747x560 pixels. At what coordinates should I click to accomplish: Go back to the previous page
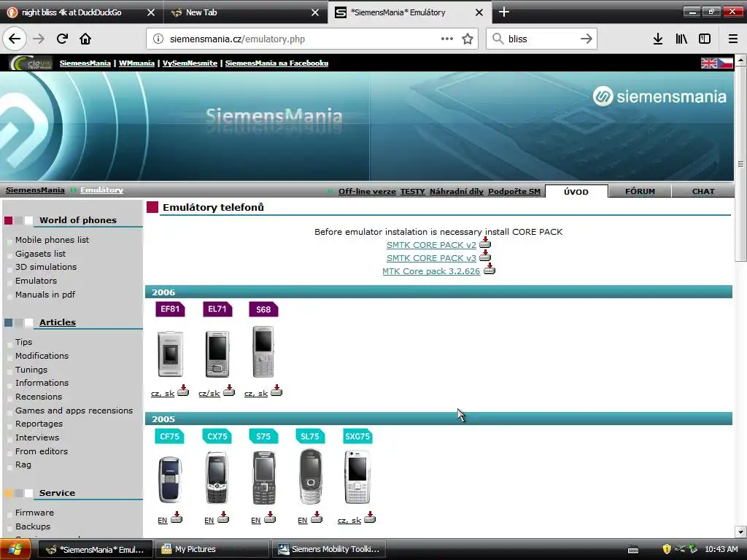click(15, 39)
